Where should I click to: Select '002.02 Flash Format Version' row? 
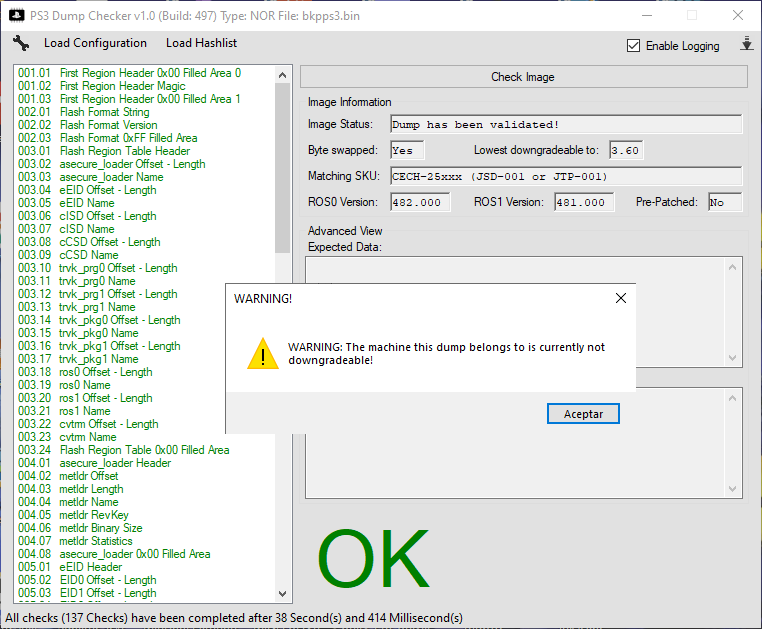click(87, 125)
